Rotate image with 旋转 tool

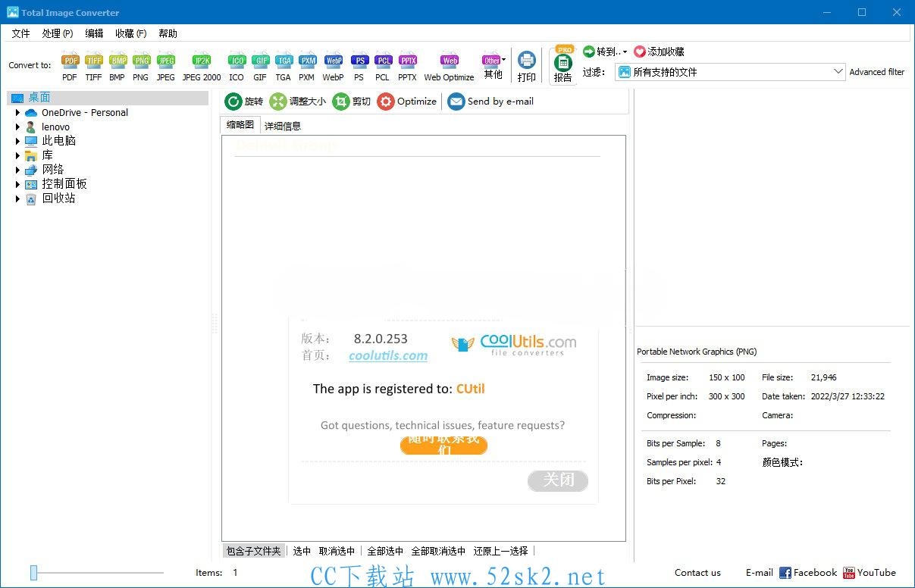point(244,102)
